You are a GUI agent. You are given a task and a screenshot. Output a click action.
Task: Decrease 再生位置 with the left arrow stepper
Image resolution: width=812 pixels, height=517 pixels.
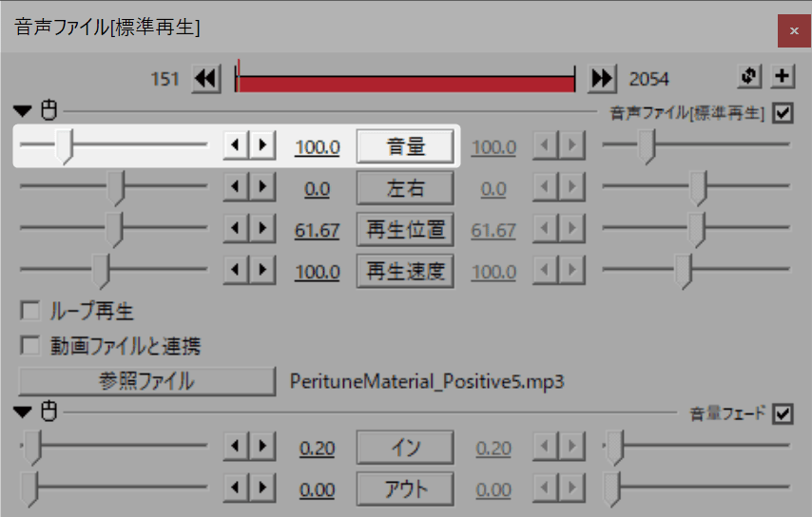[x=236, y=228]
